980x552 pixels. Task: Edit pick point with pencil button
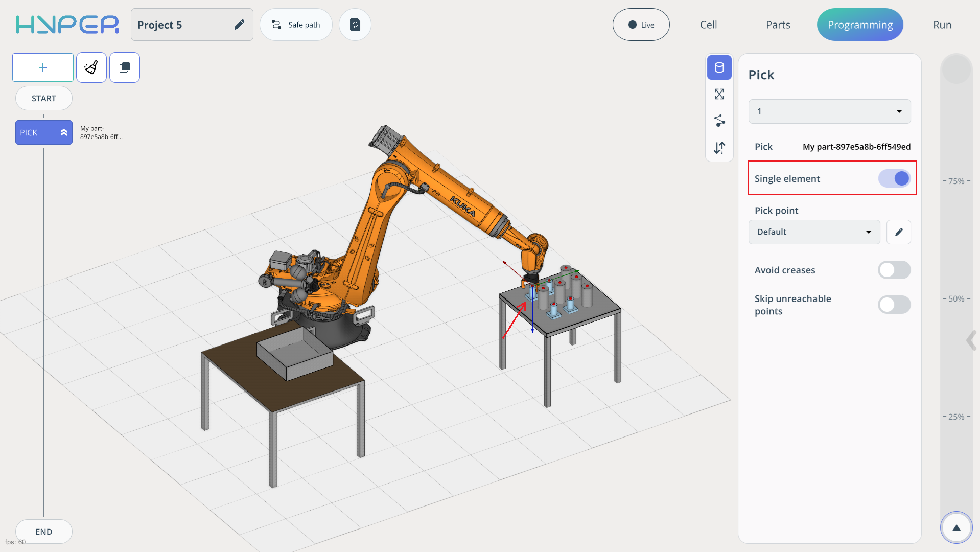pyautogui.click(x=899, y=232)
